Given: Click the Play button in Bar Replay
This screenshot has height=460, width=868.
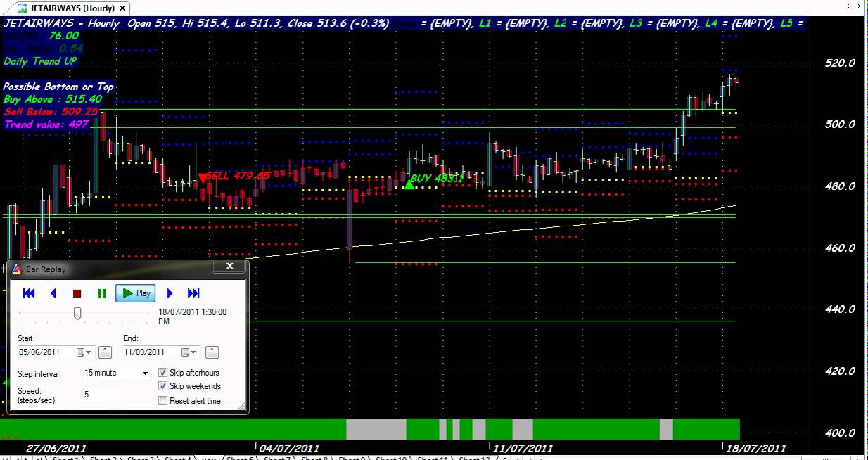Looking at the screenshot, I should [136, 293].
